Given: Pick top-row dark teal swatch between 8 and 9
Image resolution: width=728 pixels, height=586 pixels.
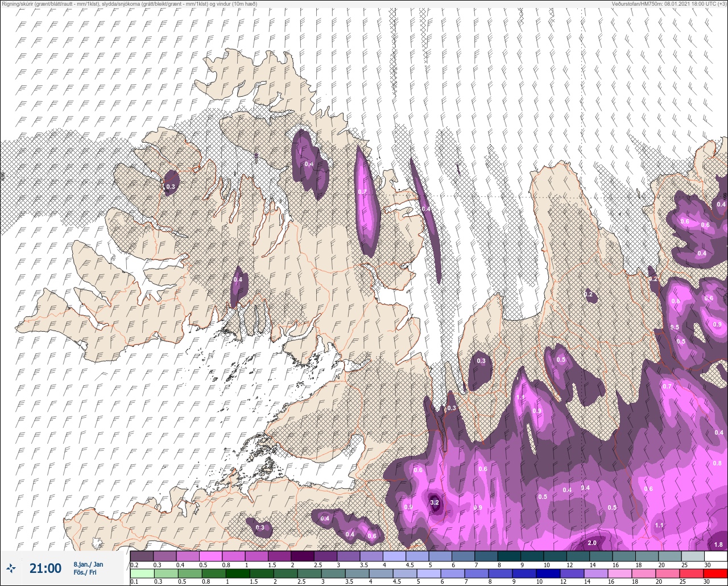Looking at the screenshot, I should (x=509, y=556).
